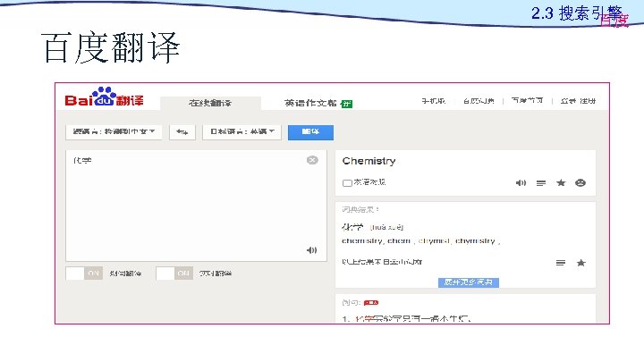
Task: Swap source and target languages
Action: (182, 131)
